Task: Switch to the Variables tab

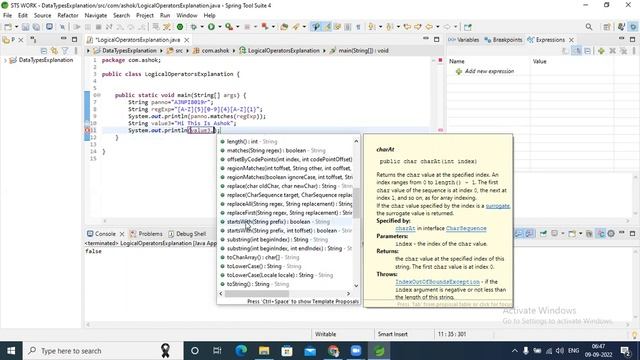Action: (x=464, y=40)
